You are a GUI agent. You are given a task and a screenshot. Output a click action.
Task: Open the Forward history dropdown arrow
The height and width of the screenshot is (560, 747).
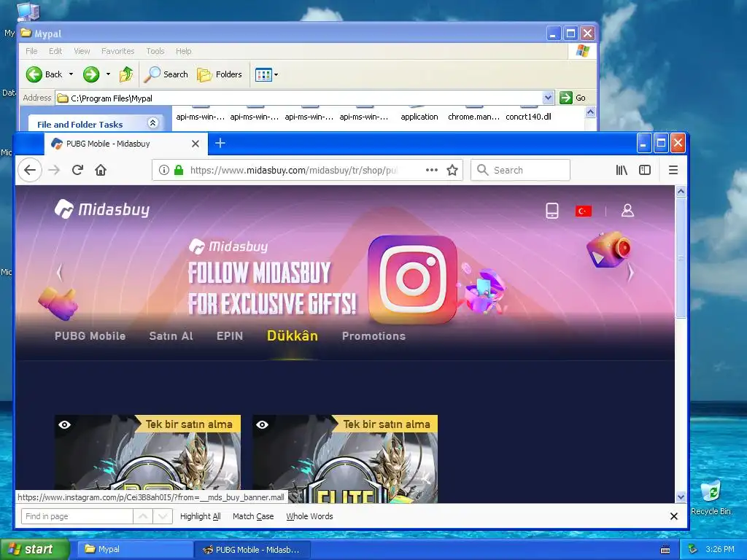(x=108, y=74)
